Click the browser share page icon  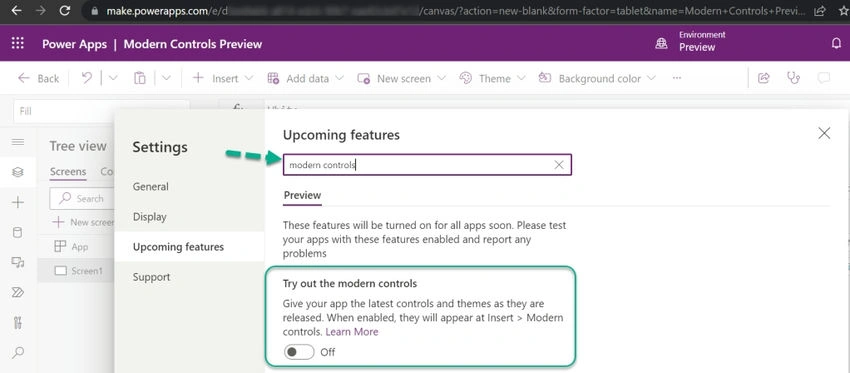tap(820, 10)
